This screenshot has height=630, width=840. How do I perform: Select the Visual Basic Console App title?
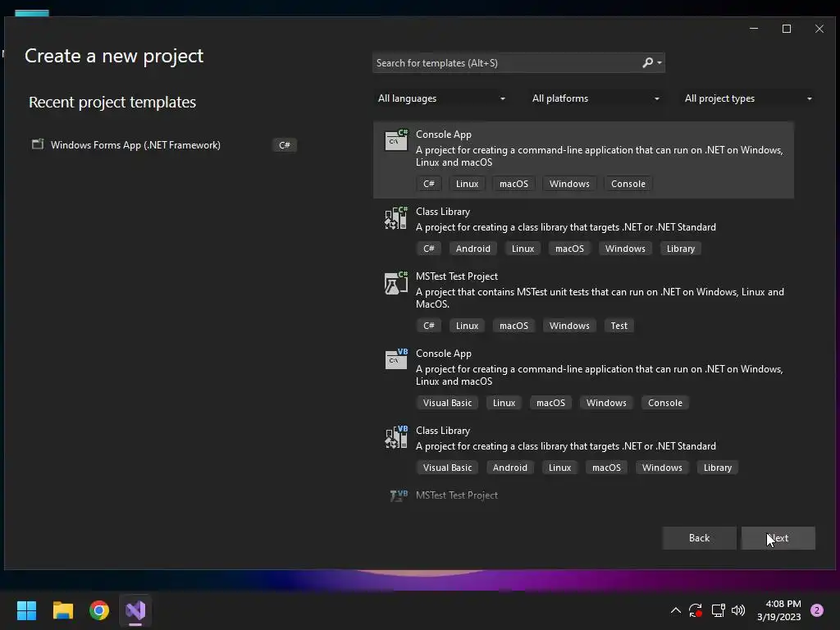coord(444,354)
